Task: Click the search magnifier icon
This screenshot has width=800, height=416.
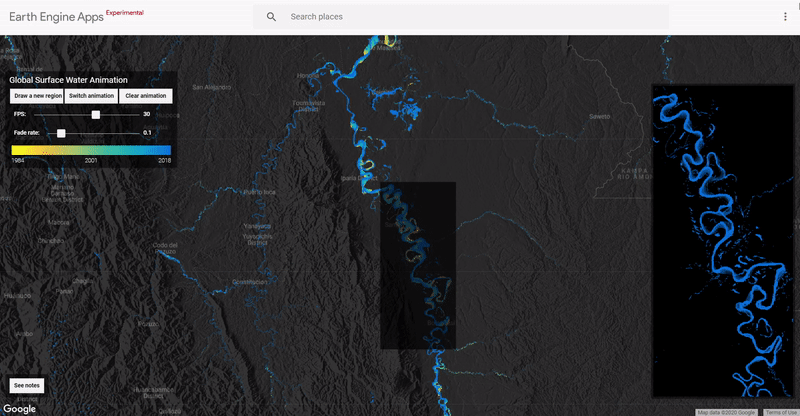Action: click(271, 17)
